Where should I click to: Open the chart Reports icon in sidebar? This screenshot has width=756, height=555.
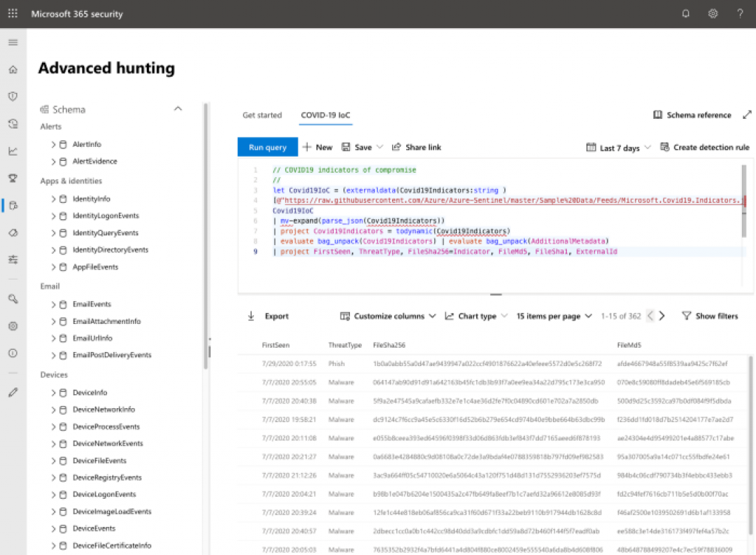pyautogui.click(x=13, y=151)
